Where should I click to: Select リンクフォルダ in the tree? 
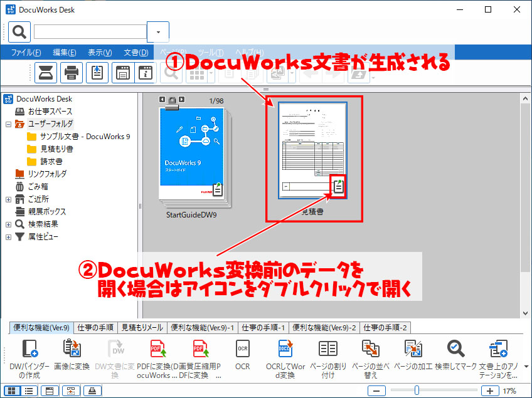(41, 174)
